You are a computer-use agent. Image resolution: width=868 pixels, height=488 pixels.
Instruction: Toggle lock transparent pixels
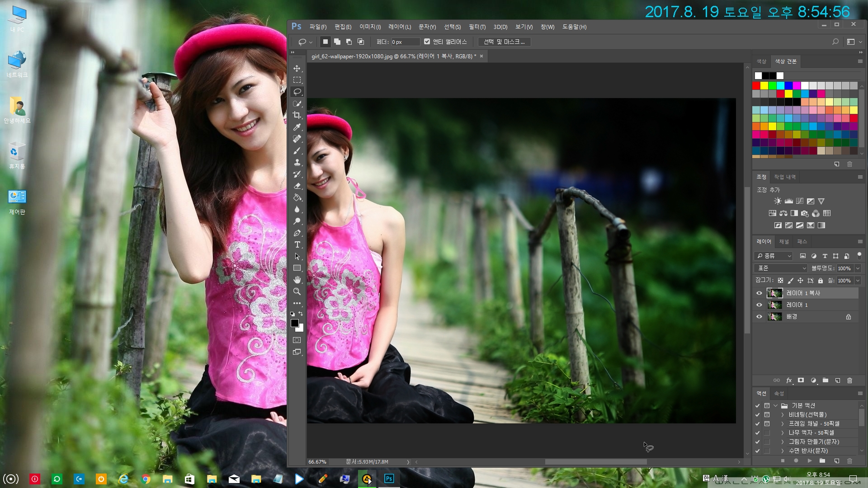(780, 281)
